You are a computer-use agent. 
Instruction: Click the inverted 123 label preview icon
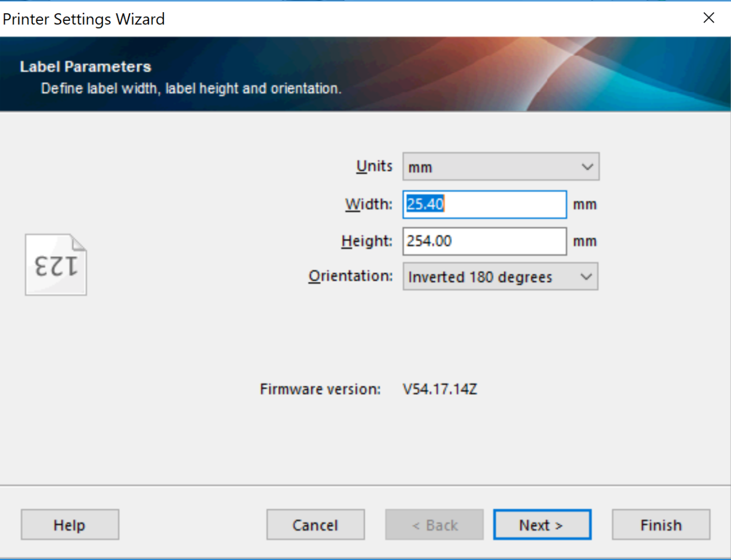[56, 265]
